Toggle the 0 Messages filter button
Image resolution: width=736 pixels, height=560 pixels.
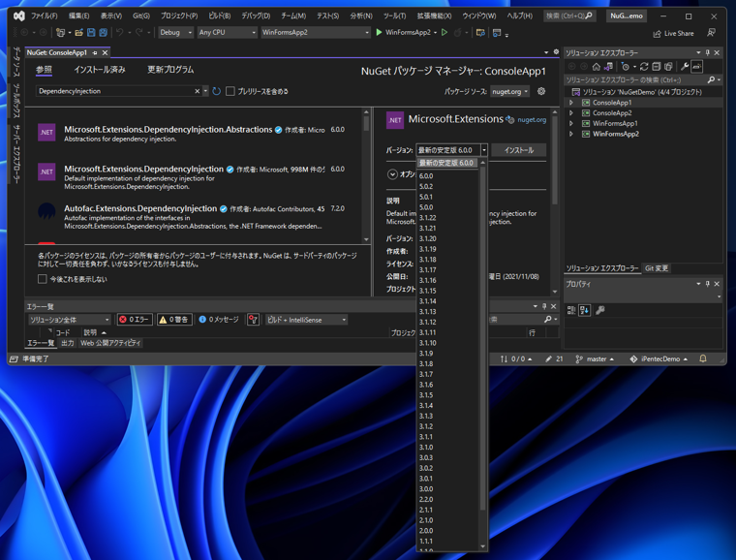pyautogui.click(x=219, y=320)
